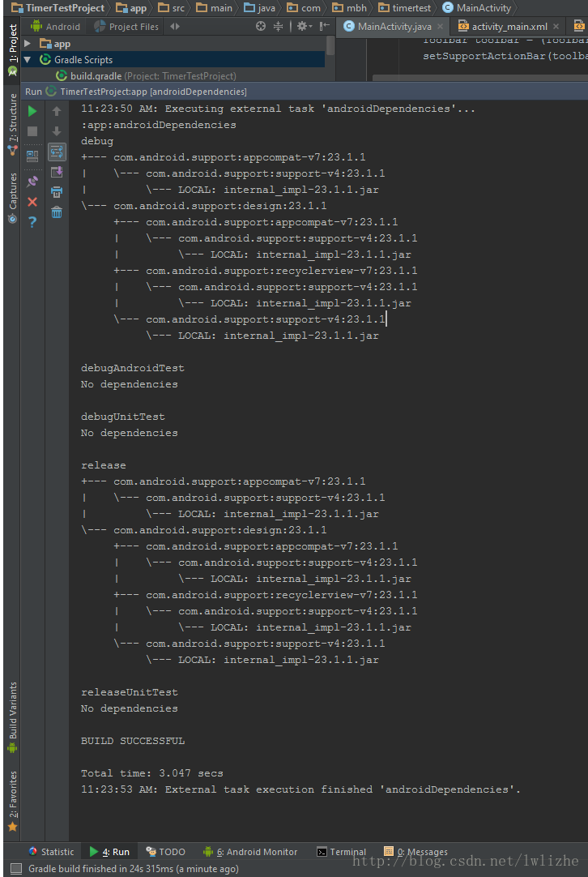
Task: Open the 6: Android Monitor tab
Action: pos(249,852)
